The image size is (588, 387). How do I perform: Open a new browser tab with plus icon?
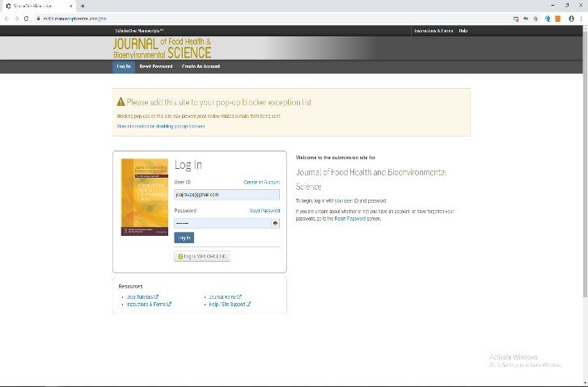82,6
